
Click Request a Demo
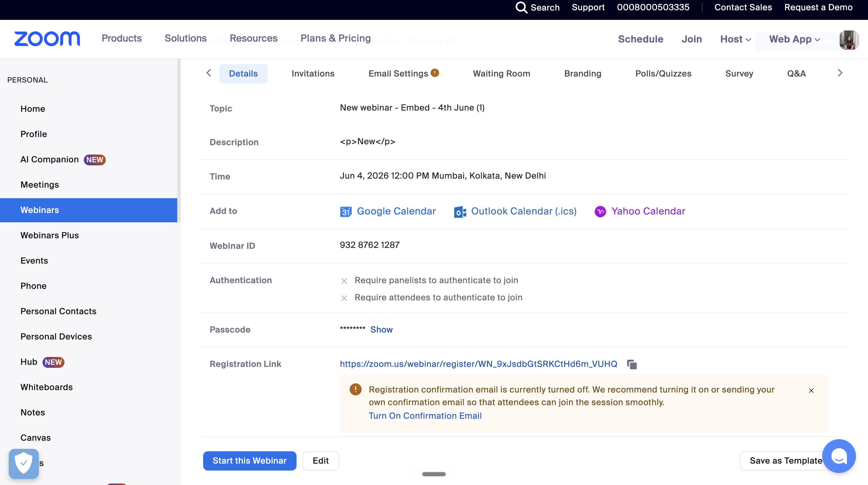(819, 8)
